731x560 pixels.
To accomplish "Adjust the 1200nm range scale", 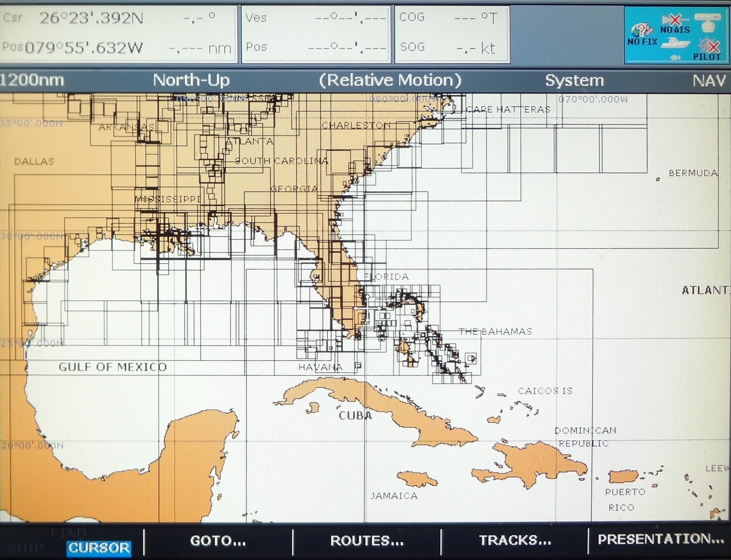I will click(32, 80).
